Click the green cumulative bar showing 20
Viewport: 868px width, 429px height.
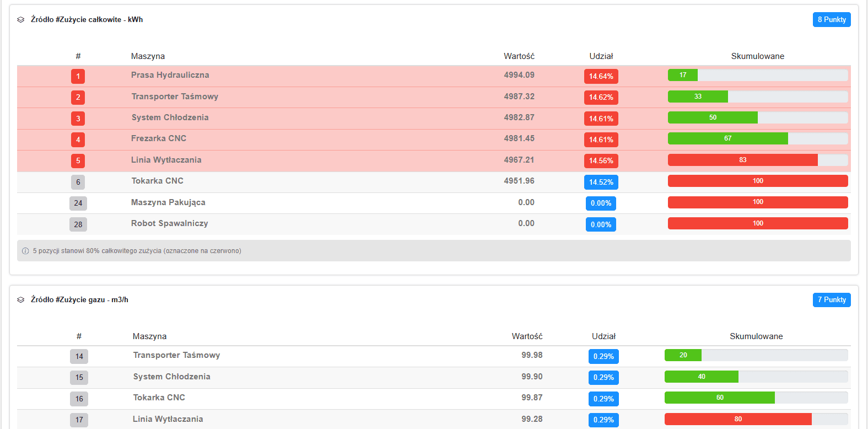[x=683, y=355]
